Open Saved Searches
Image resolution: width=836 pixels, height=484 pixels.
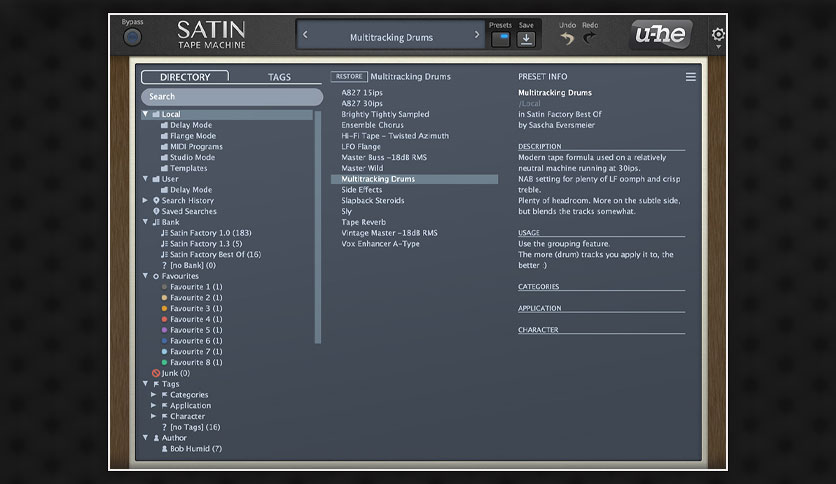click(x=184, y=211)
